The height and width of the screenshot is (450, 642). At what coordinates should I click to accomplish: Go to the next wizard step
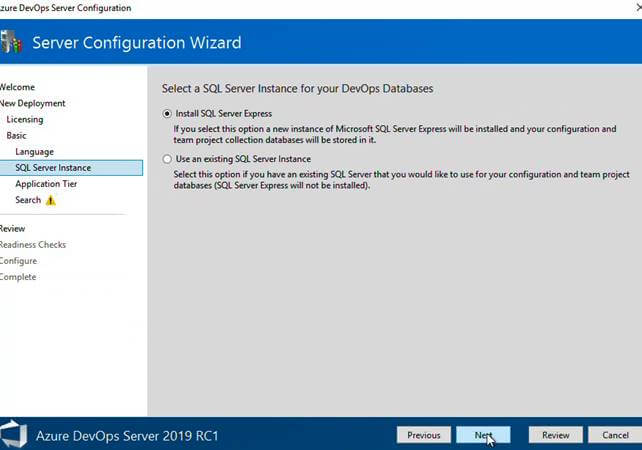click(483, 435)
